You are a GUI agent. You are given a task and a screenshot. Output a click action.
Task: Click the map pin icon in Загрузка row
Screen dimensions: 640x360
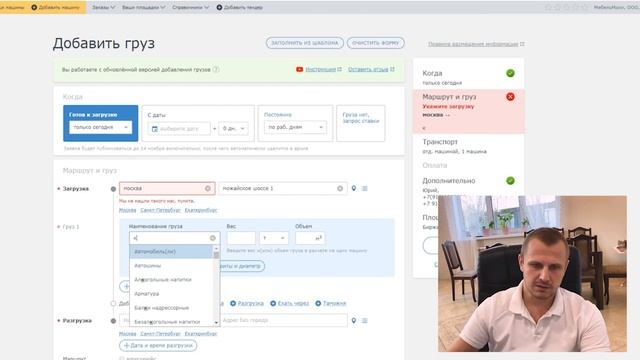pyautogui.click(x=354, y=188)
